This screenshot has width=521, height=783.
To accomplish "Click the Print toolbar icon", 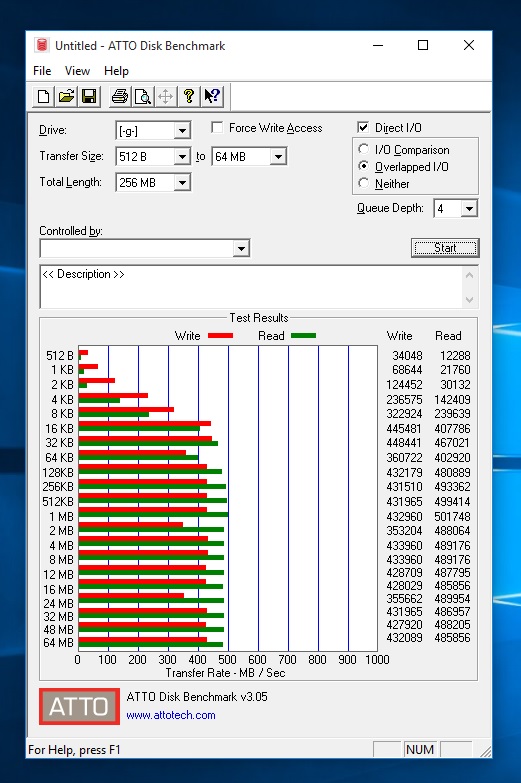I will coord(120,96).
